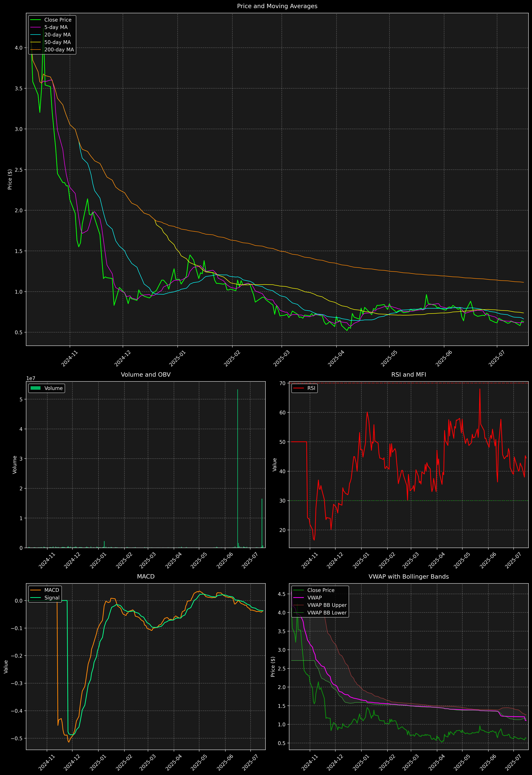Click the "Signal" legend entry
Image resolution: width=532 pixels, height=775 pixels.
coord(52,598)
